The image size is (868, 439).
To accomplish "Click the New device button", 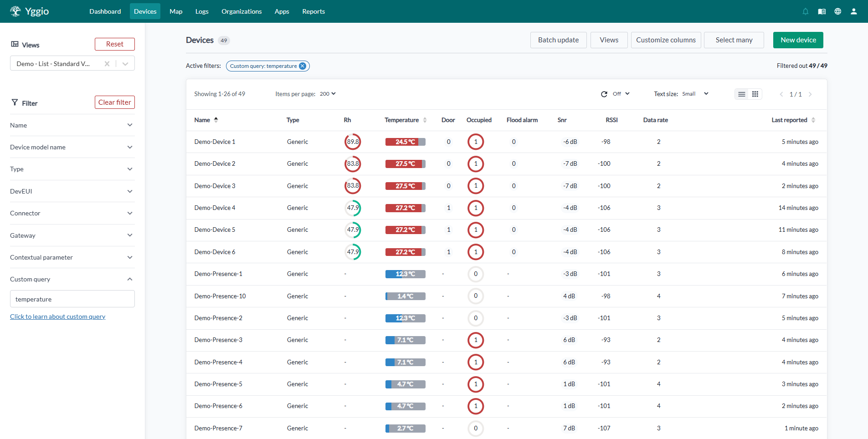I will click(798, 40).
